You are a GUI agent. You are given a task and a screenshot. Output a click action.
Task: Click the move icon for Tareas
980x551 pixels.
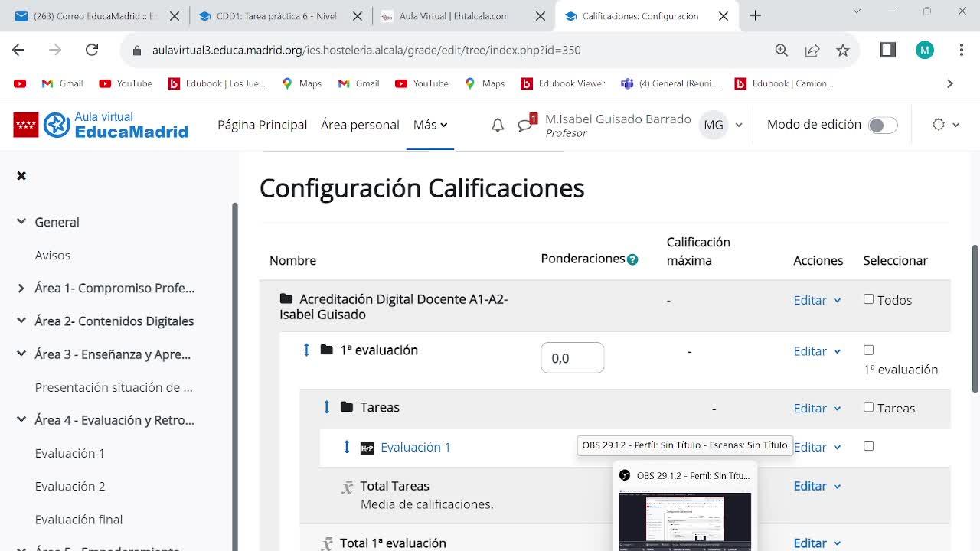(x=326, y=407)
